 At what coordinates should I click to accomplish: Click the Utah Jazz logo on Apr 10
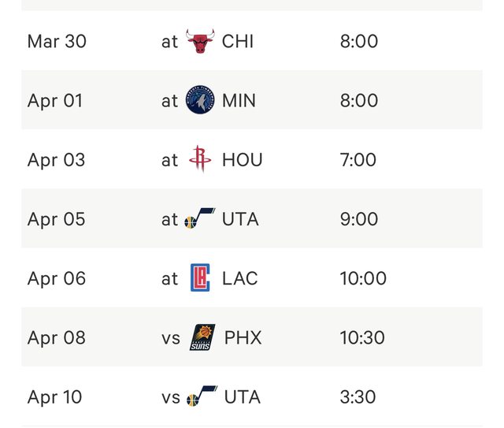pyautogui.click(x=202, y=396)
